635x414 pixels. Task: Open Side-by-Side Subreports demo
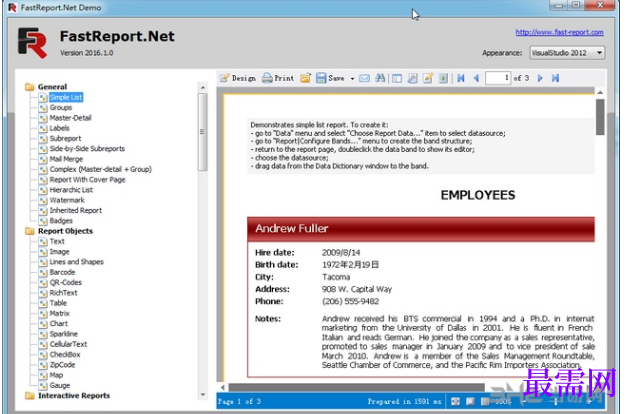click(x=87, y=149)
